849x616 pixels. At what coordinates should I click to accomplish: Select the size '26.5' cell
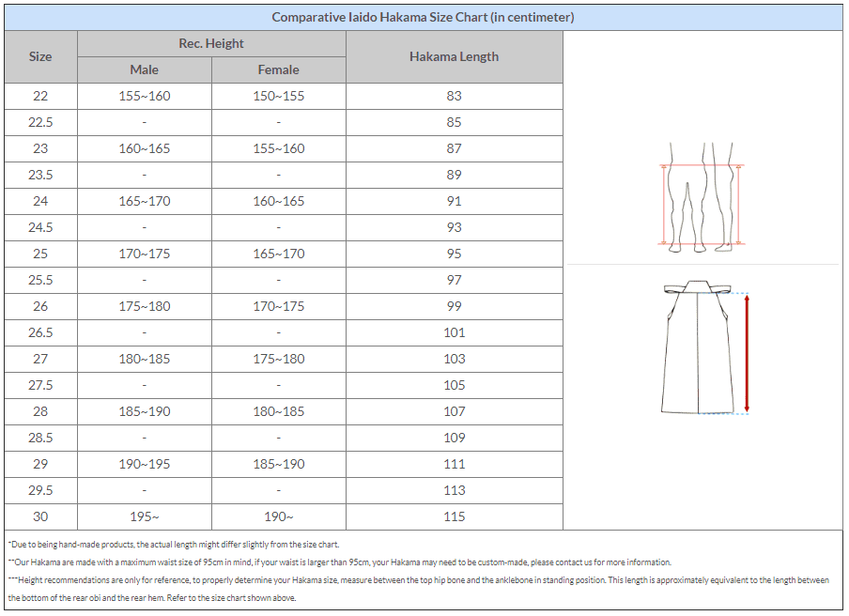pyautogui.click(x=40, y=333)
